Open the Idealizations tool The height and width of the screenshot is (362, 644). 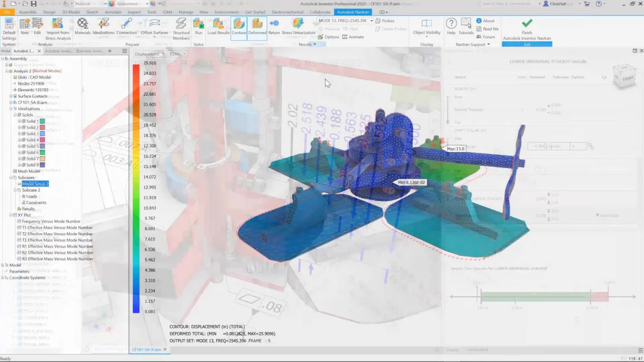(x=104, y=27)
